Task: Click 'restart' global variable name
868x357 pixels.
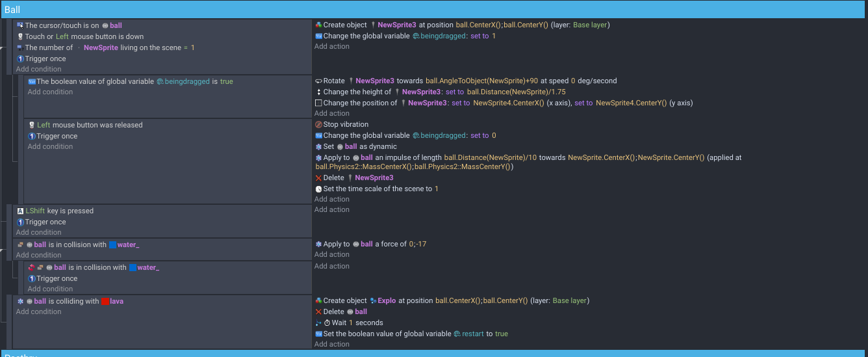Action: point(473,334)
